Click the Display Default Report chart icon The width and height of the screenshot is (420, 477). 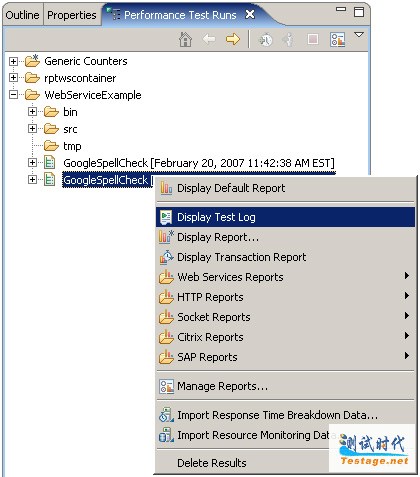166,188
